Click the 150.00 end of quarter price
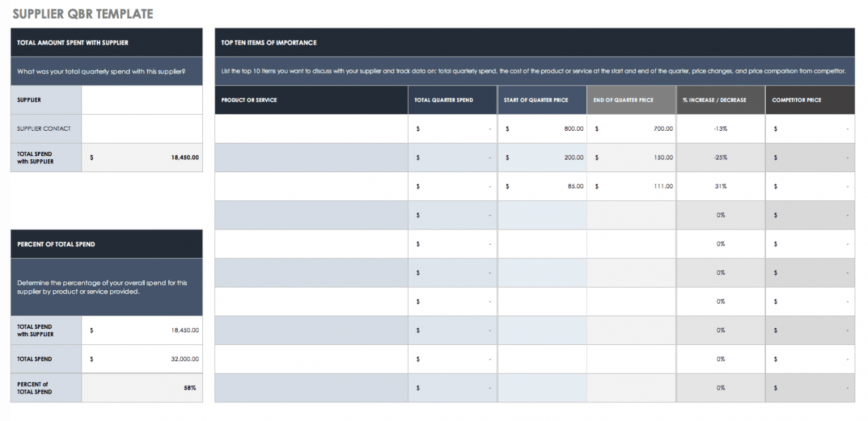 point(632,157)
